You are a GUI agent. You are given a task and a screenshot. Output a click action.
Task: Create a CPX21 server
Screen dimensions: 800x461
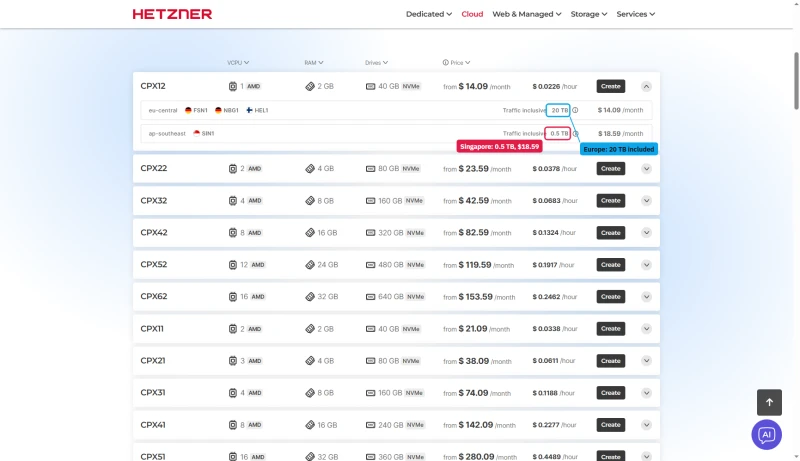611,361
